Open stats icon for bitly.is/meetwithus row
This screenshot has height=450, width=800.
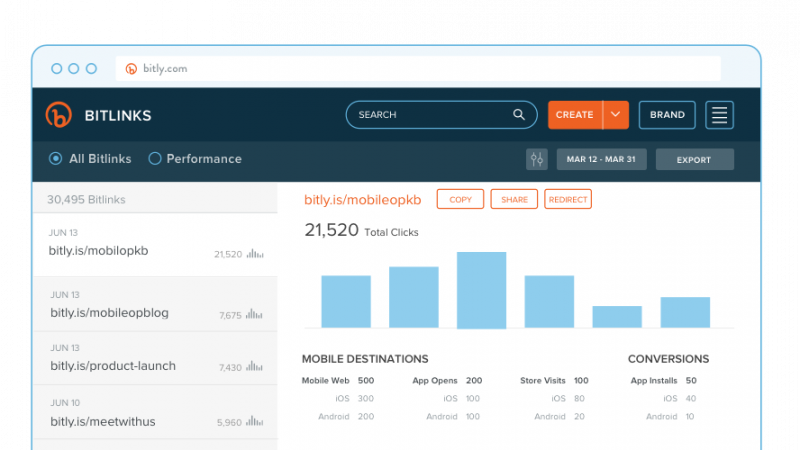pyautogui.click(x=255, y=421)
